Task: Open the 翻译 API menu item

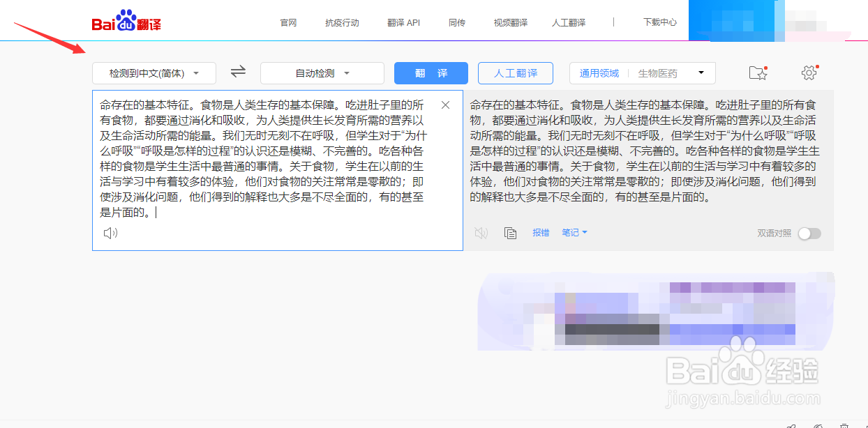Action: point(403,22)
